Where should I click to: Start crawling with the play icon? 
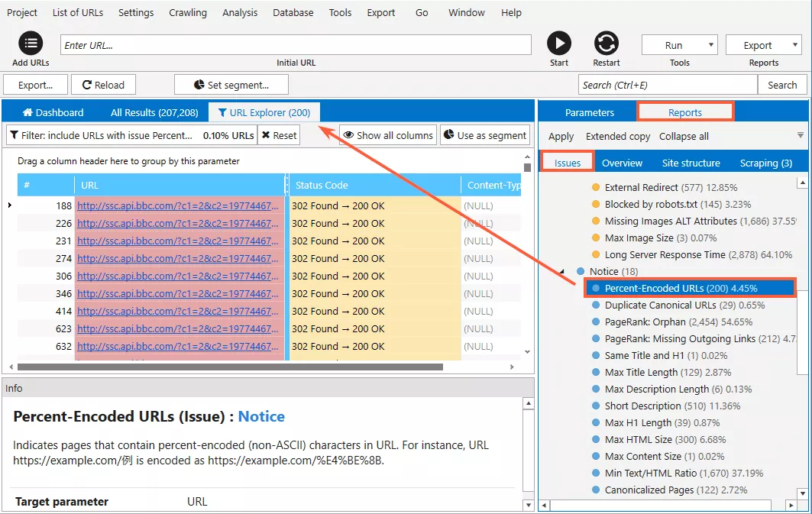coord(558,44)
